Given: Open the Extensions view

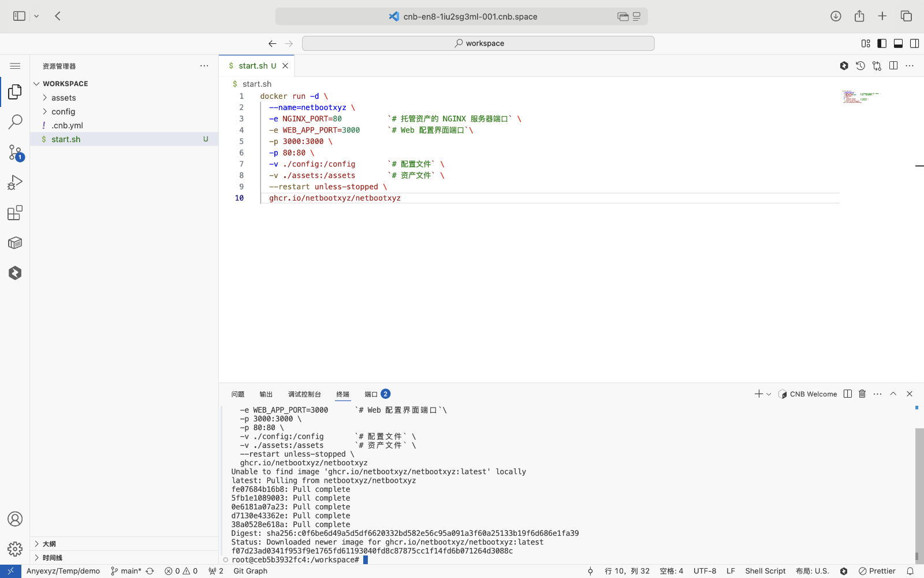Looking at the screenshot, I should tap(15, 213).
